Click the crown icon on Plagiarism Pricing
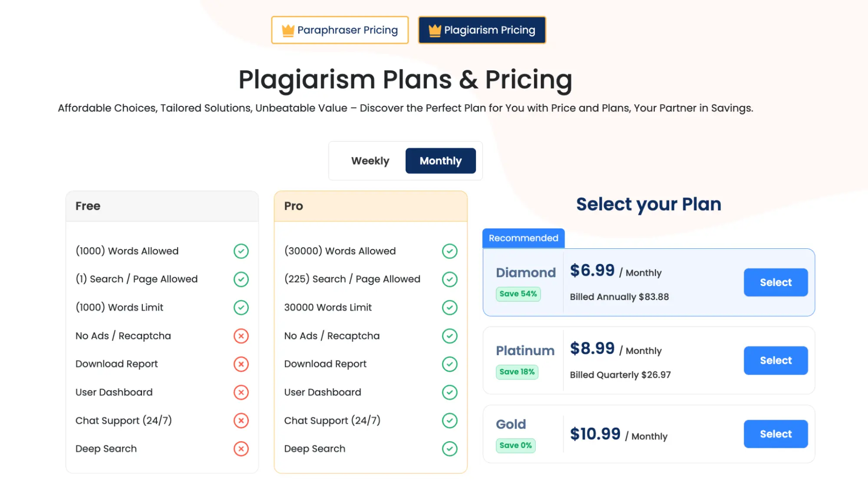This screenshot has height=495, width=868. (435, 30)
